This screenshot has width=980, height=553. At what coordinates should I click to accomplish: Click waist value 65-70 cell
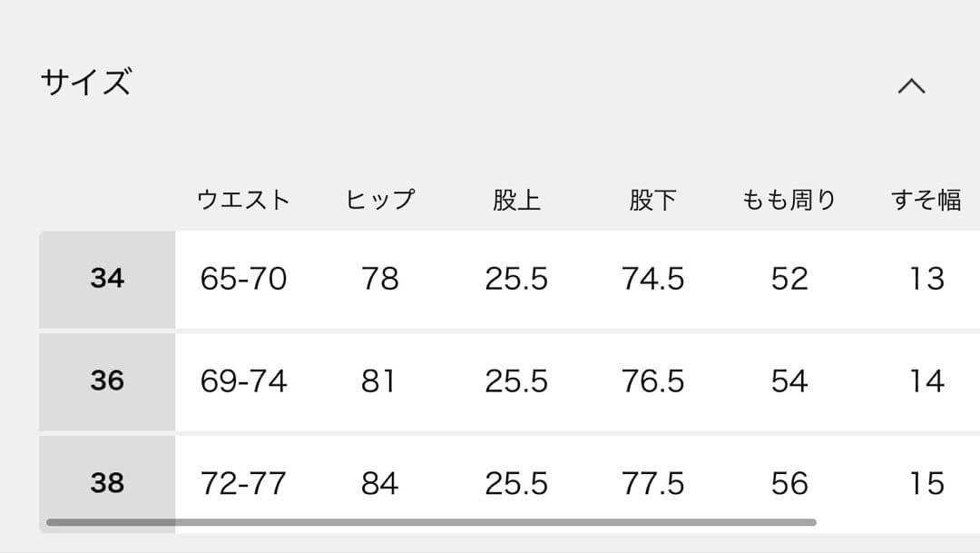[x=243, y=279]
